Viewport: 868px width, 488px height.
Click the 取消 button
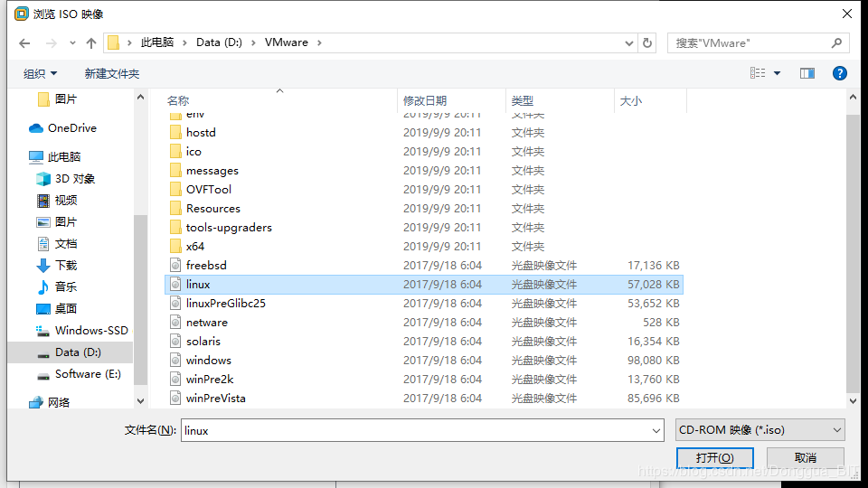(x=805, y=458)
